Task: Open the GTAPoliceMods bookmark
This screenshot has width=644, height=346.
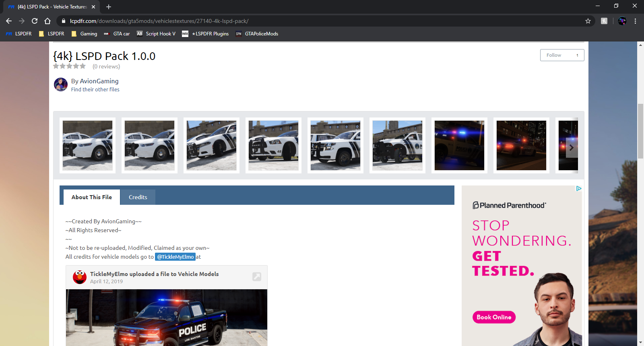Action: (x=257, y=34)
